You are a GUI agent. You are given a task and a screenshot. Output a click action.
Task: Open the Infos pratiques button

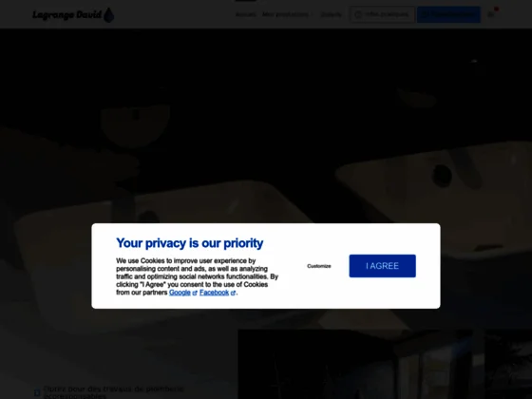(x=382, y=14)
